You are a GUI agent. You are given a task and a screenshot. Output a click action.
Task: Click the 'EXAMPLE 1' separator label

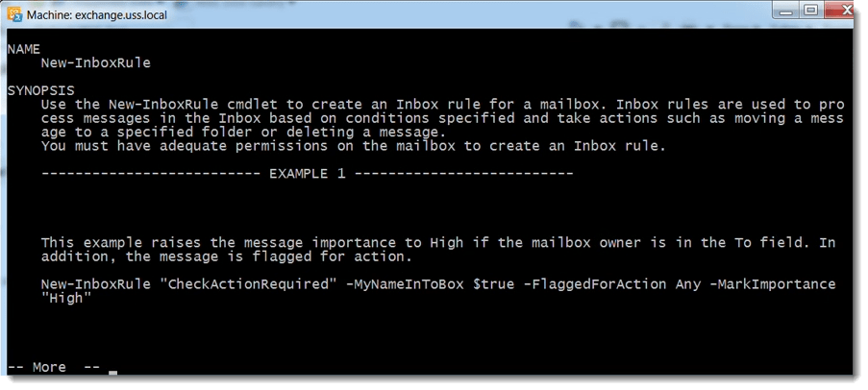coord(308,174)
